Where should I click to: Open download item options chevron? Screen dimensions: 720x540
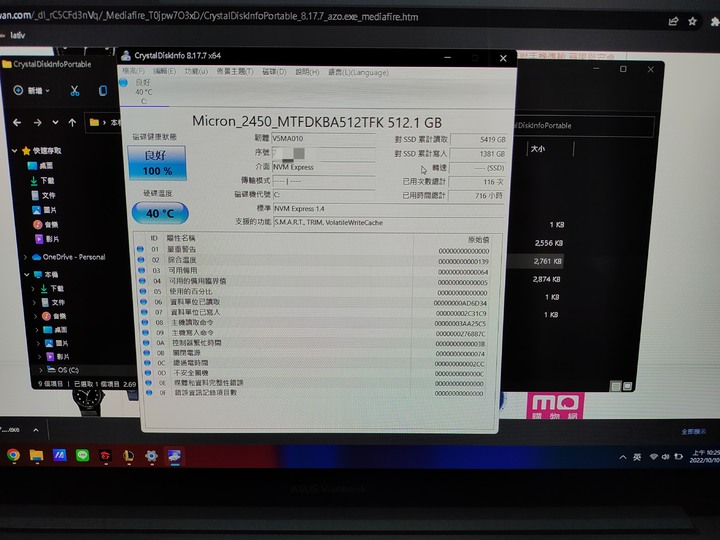click(36, 430)
